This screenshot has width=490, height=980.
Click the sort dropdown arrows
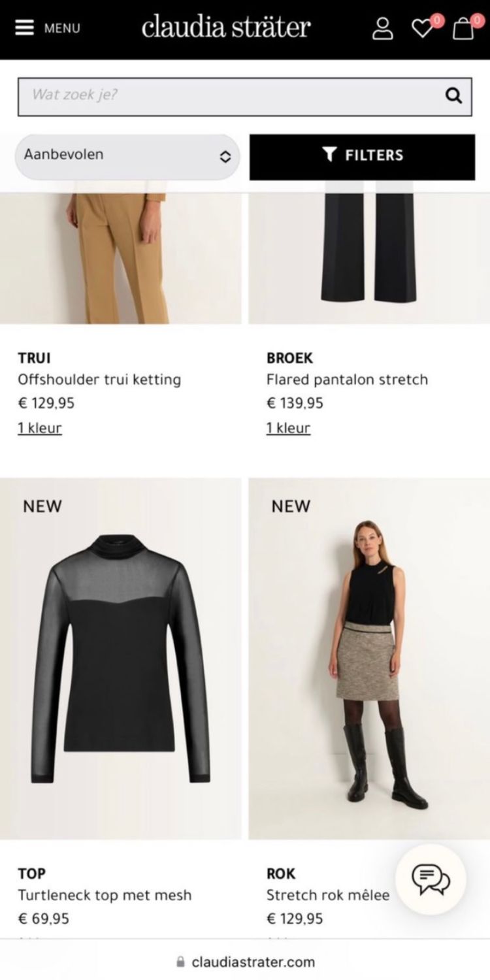225,157
